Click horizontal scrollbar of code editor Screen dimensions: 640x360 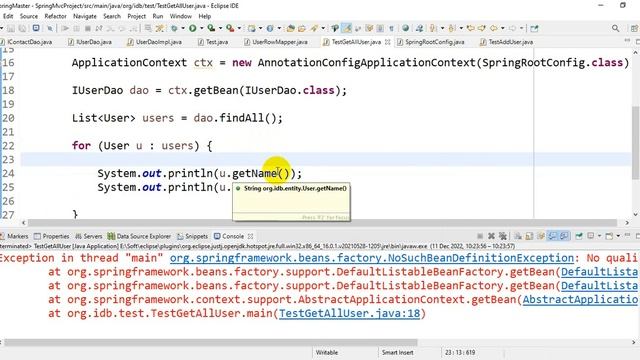pos(322,222)
